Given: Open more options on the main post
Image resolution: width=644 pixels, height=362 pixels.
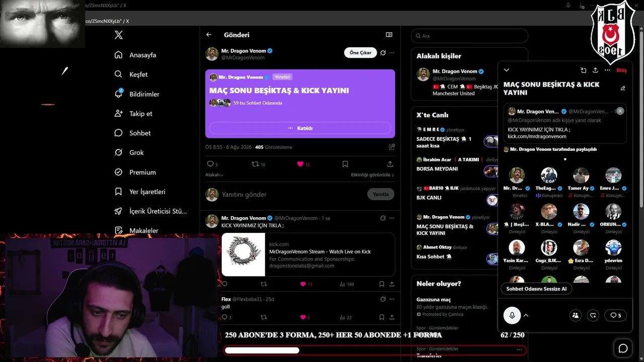Looking at the screenshot, I should 392,53.
